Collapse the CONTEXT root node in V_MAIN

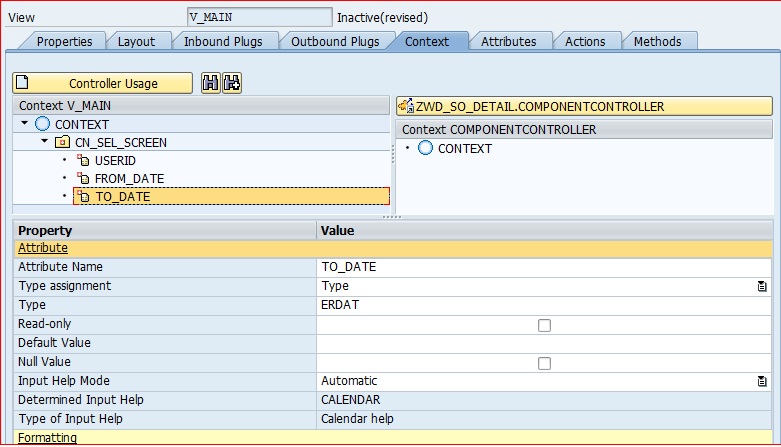[x=24, y=123]
